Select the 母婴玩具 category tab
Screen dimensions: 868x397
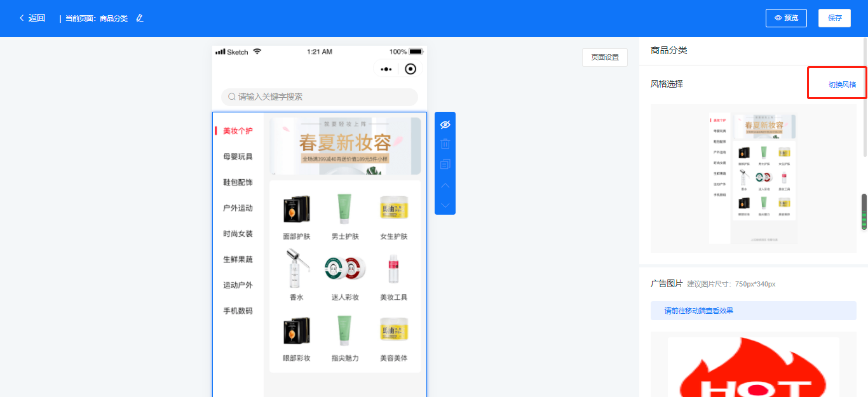point(238,157)
